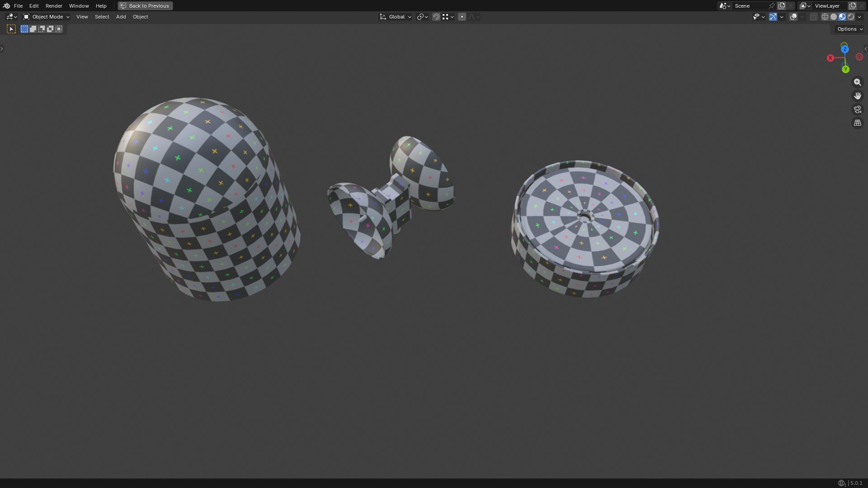Expand the Options dropdown

(850, 29)
